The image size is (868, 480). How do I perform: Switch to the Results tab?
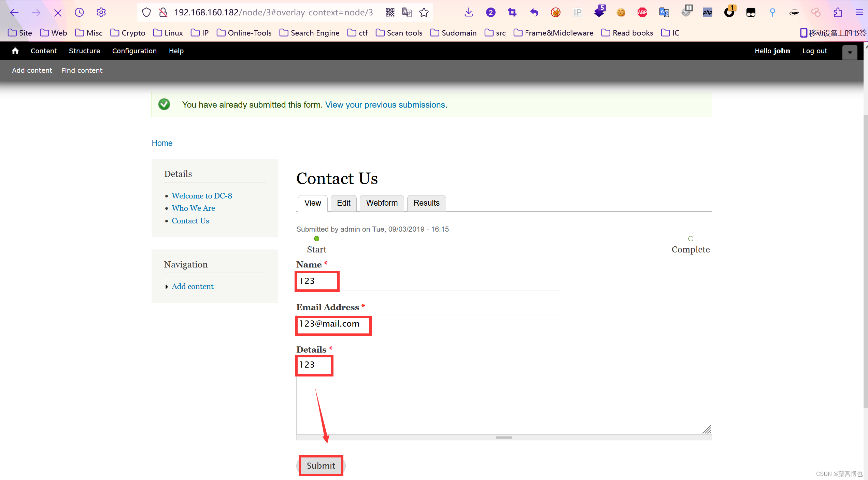click(x=426, y=203)
